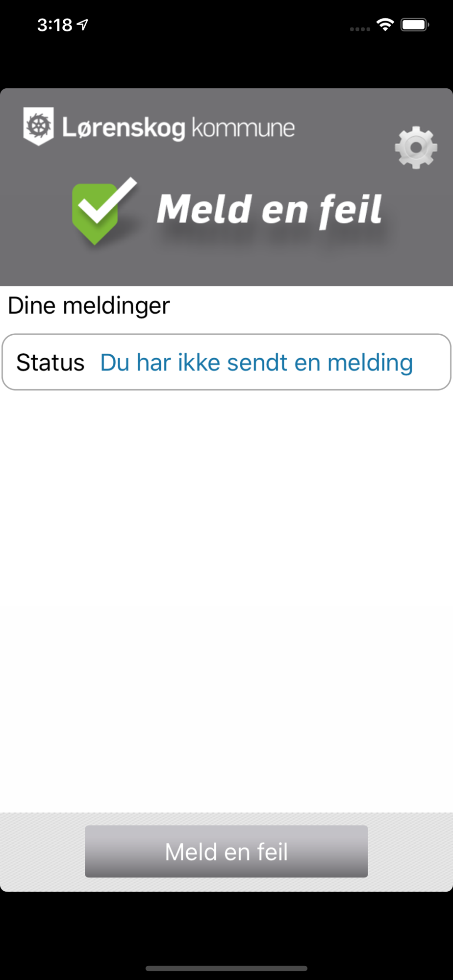Screen dimensions: 453x980
Task: Tap the battery indicator icon
Action: tap(415, 24)
